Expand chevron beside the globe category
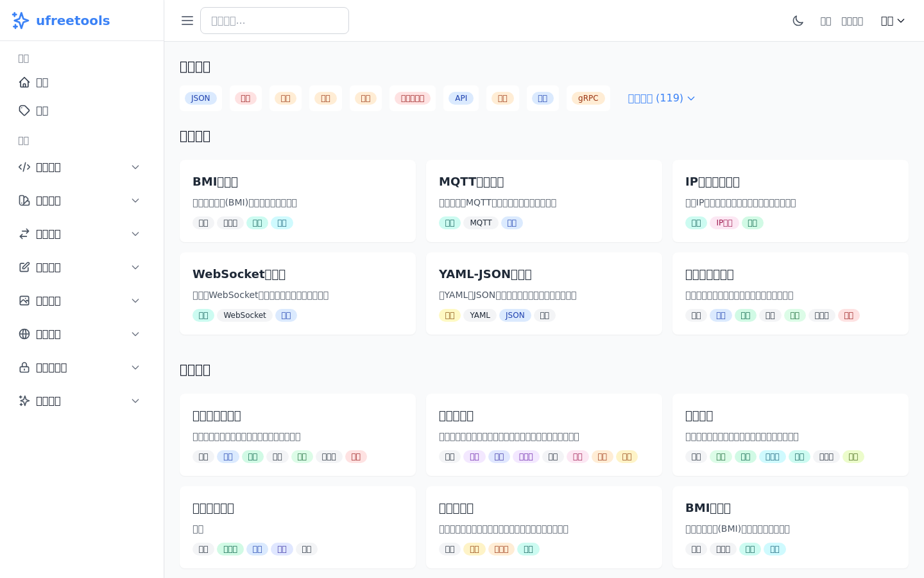924x578 pixels. click(x=135, y=334)
